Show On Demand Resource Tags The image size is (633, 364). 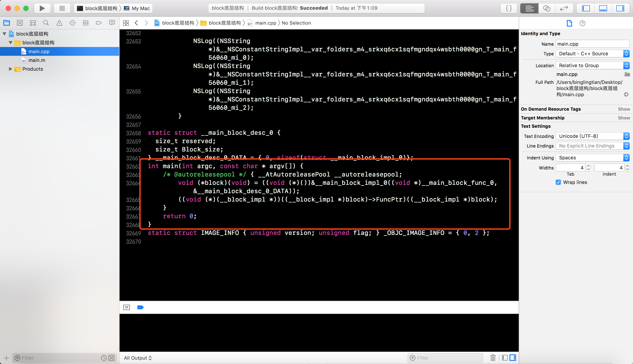point(624,109)
